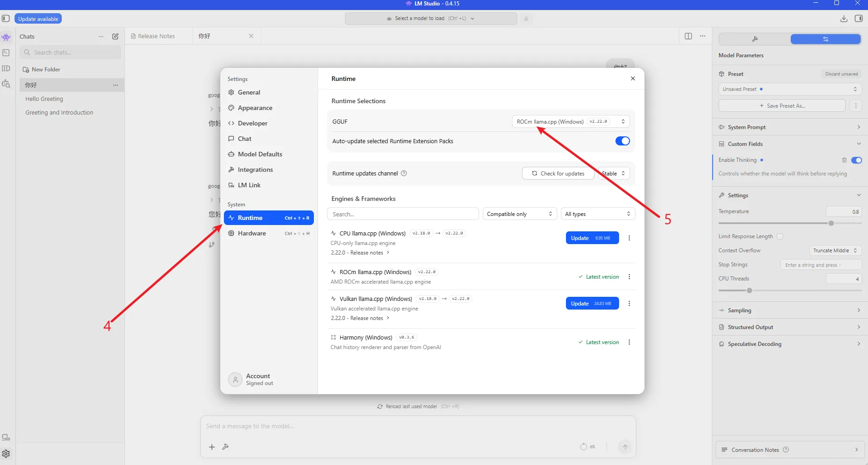Open options for ROCm llama.cpp engine
Viewport: 868px width, 465px height.
click(629, 276)
